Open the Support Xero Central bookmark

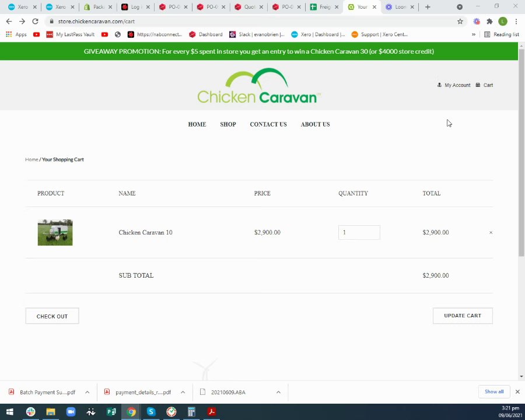[x=379, y=34]
